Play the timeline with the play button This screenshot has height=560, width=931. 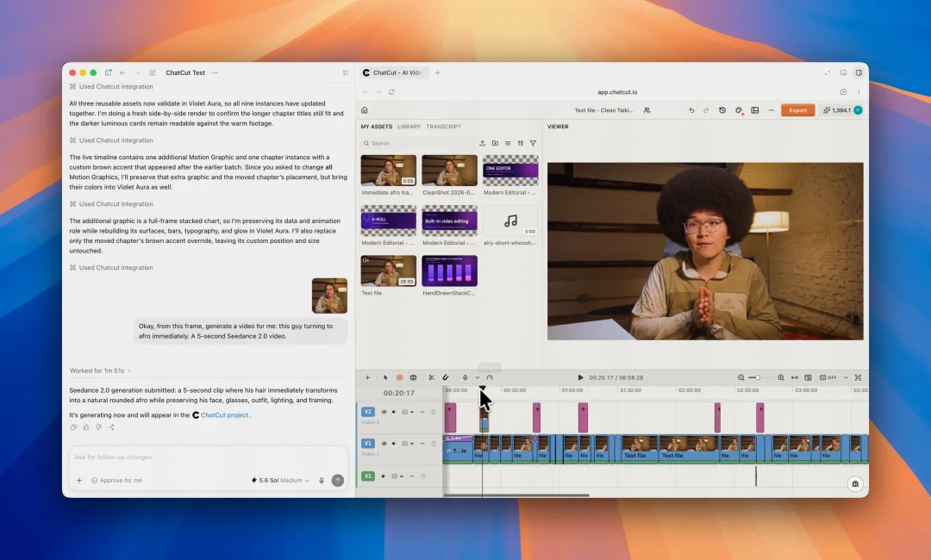point(580,377)
